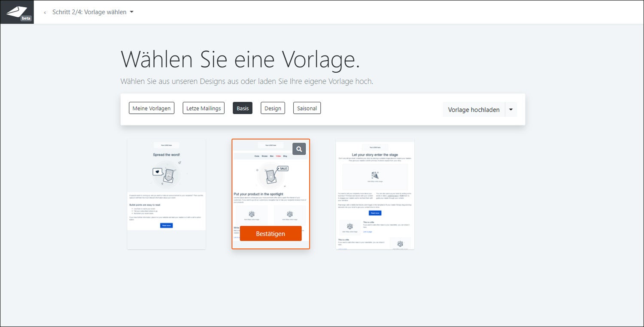Image resolution: width=644 pixels, height=327 pixels.
Task: Click the 'Put your product in the spotlight' heading
Action: click(258, 194)
